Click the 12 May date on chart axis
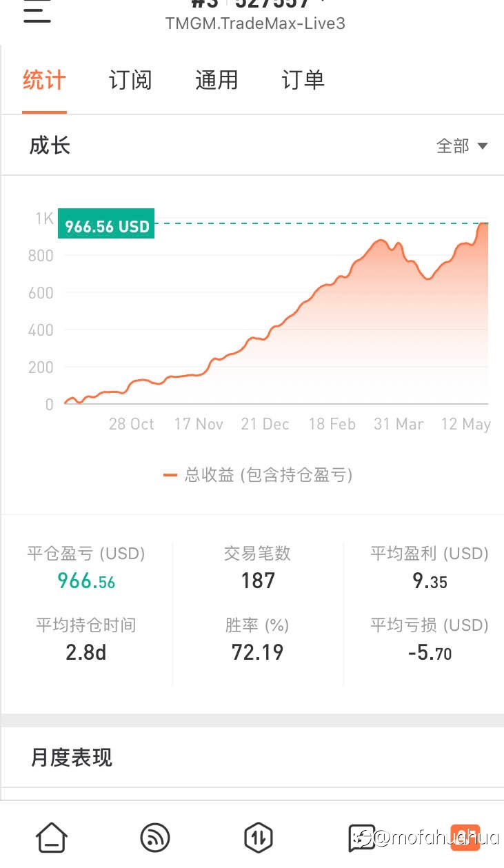 pyautogui.click(x=466, y=424)
